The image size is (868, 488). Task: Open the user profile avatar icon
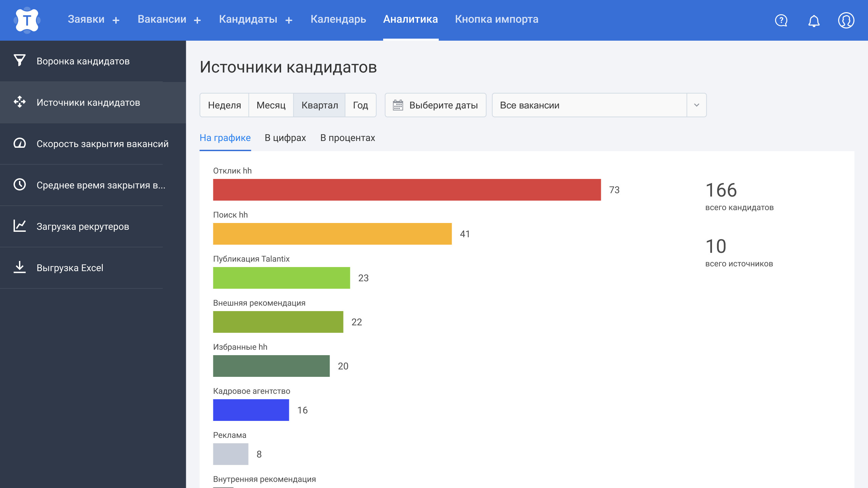click(x=846, y=20)
